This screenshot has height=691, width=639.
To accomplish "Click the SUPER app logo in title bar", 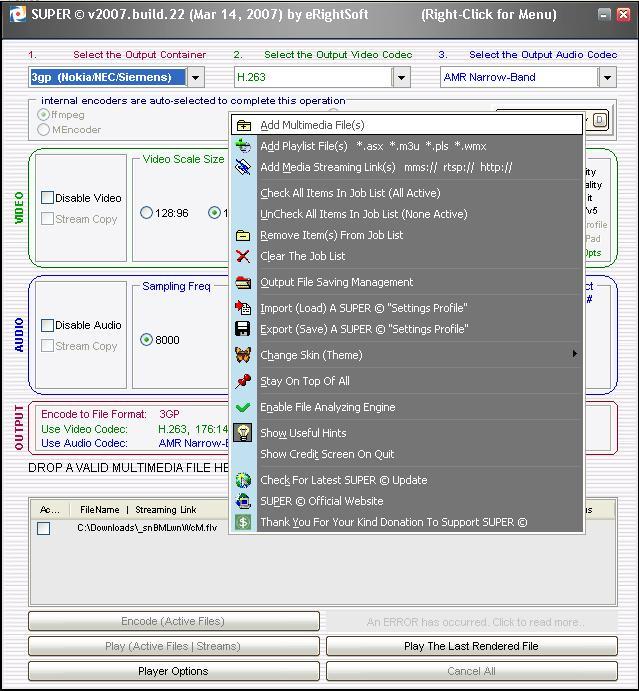I will pos(18,15).
